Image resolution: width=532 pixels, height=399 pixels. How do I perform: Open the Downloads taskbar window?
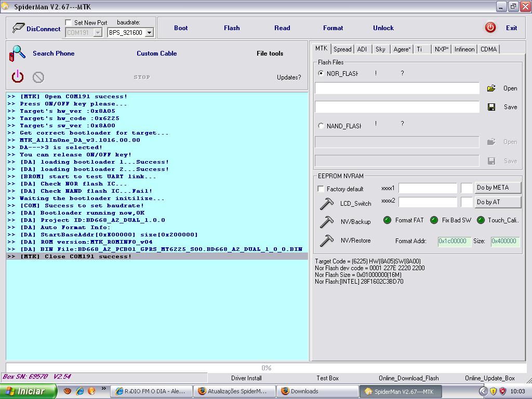(318, 391)
